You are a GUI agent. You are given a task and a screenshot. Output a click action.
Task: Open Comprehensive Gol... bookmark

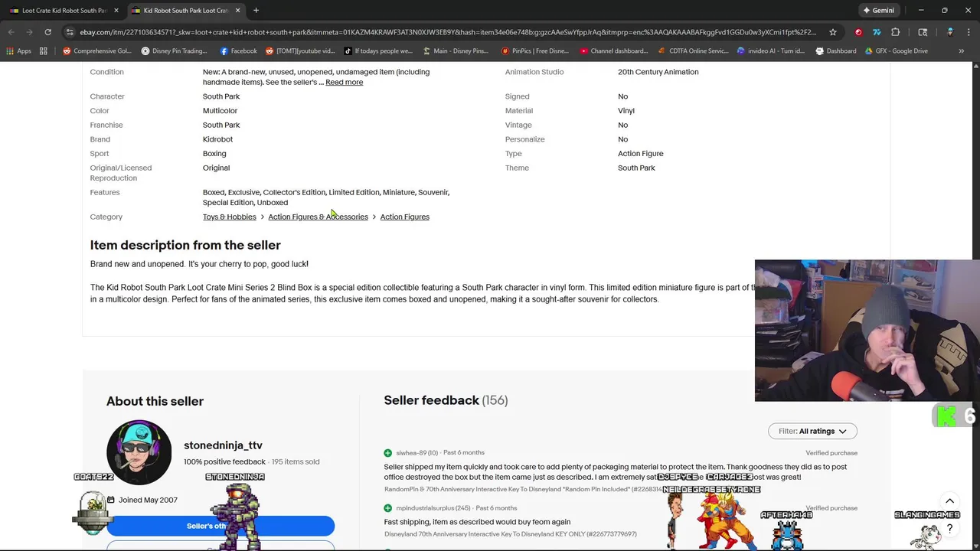click(x=97, y=51)
